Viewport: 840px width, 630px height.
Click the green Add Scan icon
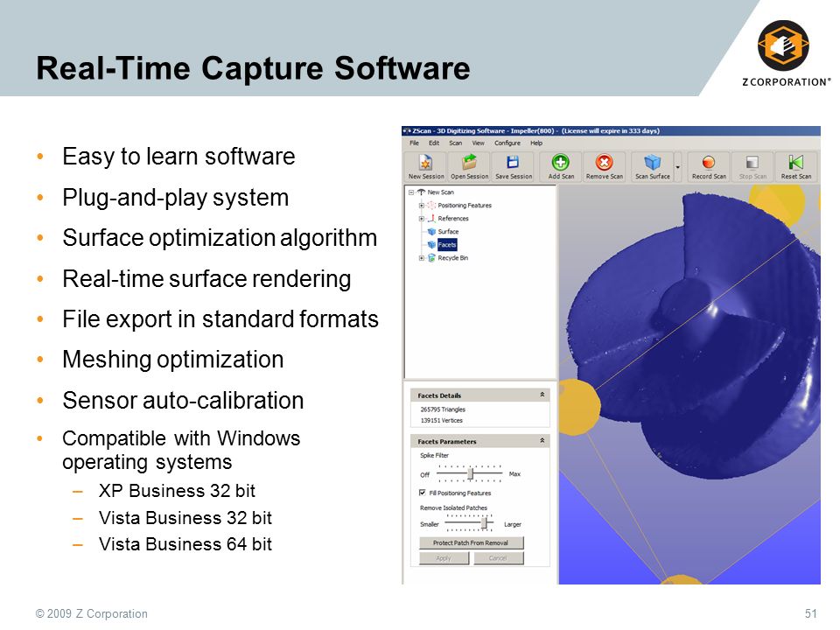click(x=560, y=163)
